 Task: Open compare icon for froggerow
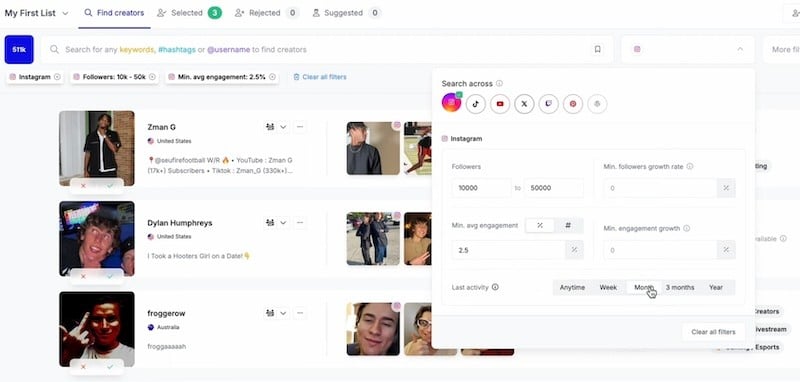pyautogui.click(x=270, y=313)
